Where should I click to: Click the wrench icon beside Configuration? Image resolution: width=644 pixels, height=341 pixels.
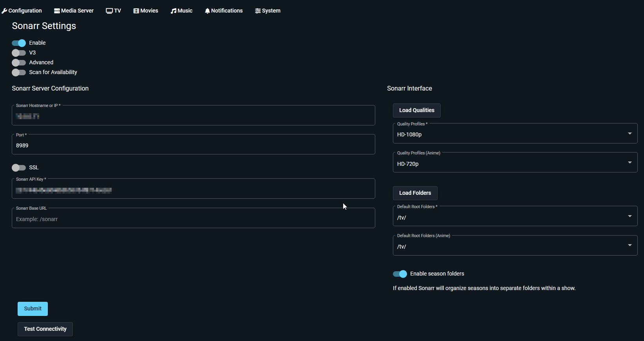[x=4, y=11]
